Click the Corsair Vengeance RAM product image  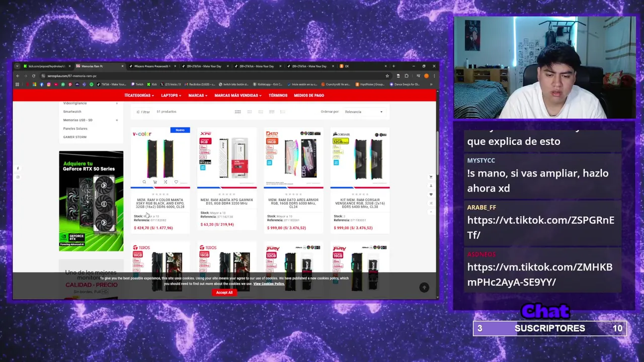pos(360,158)
